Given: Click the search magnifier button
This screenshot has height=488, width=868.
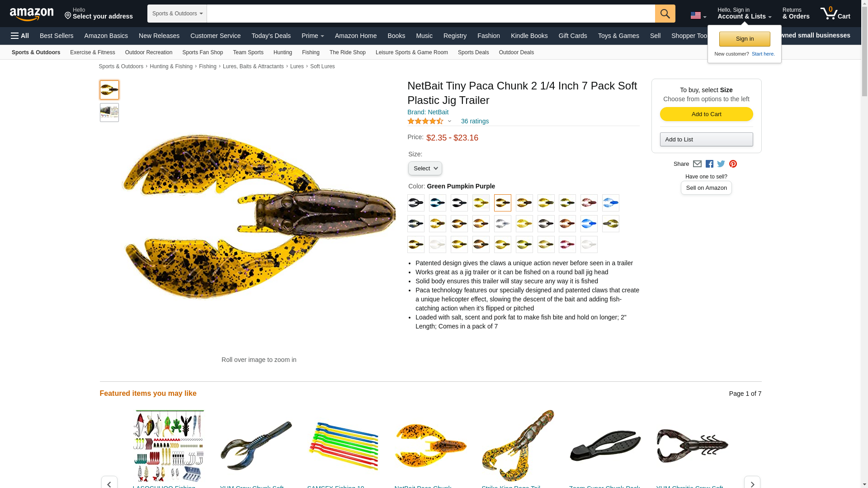Looking at the screenshot, I should [665, 14].
